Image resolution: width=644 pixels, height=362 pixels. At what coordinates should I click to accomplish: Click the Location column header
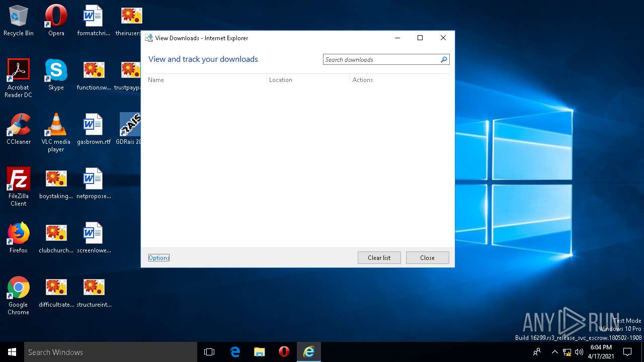(x=308, y=79)
